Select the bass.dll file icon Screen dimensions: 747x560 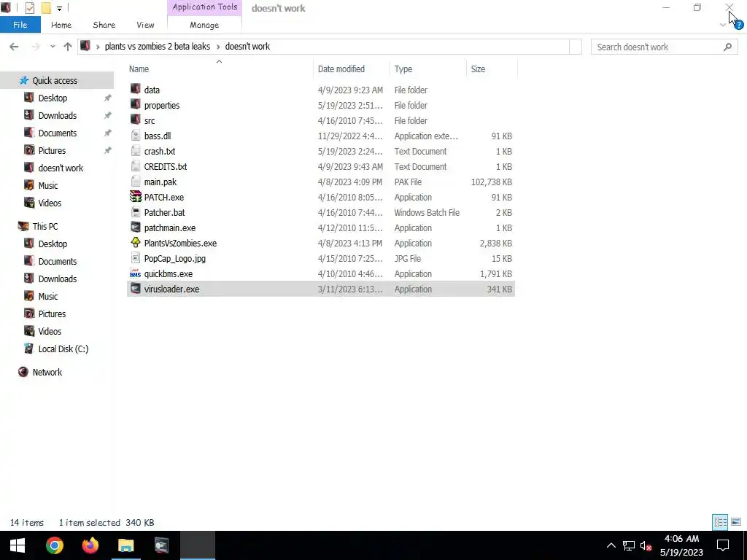click(x=135, y=136)
